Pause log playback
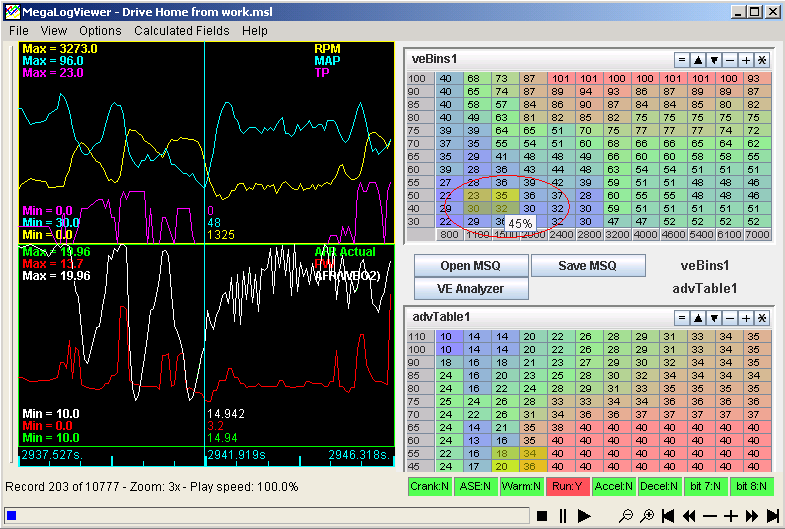The image size is (785, 529). 563,515
